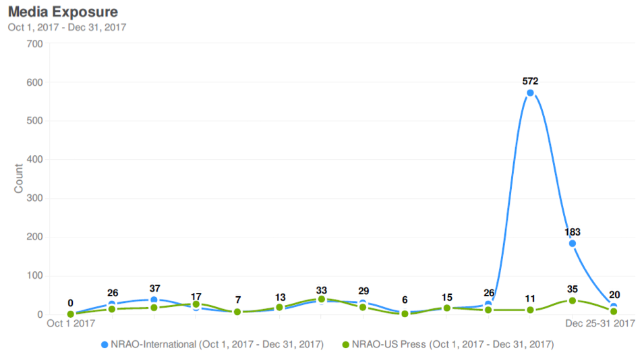Click the green 35 data point

pos(573,301)
